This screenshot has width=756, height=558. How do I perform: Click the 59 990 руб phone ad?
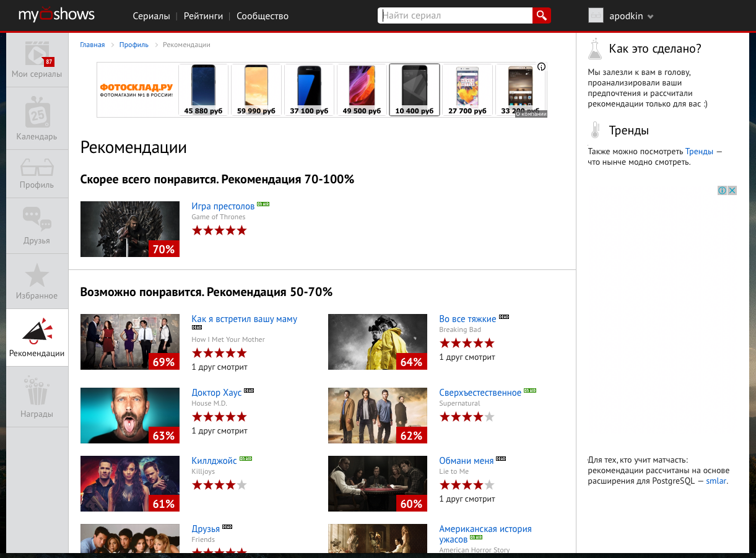pos(256,90)
